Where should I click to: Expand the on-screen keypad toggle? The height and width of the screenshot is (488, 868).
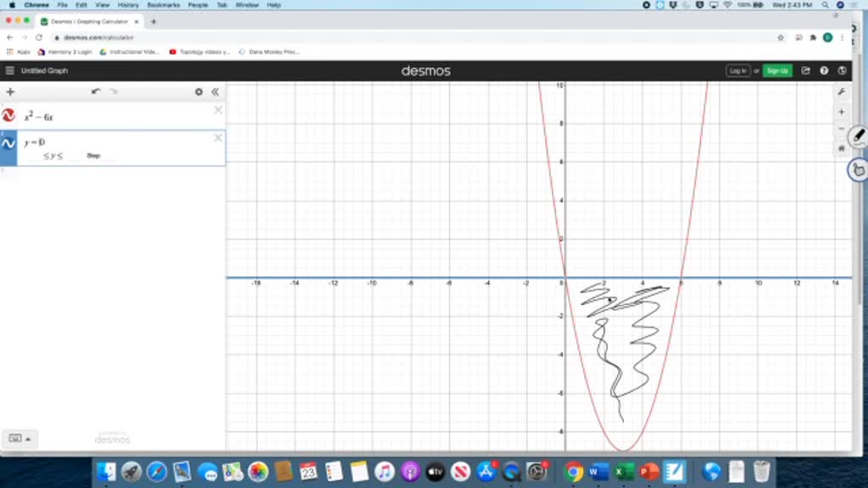(19, 438)
